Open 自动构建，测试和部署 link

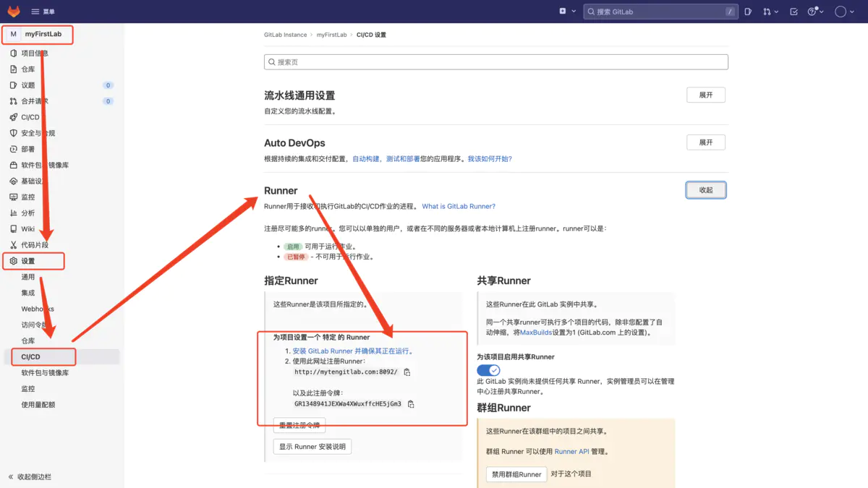pos(386,159)
